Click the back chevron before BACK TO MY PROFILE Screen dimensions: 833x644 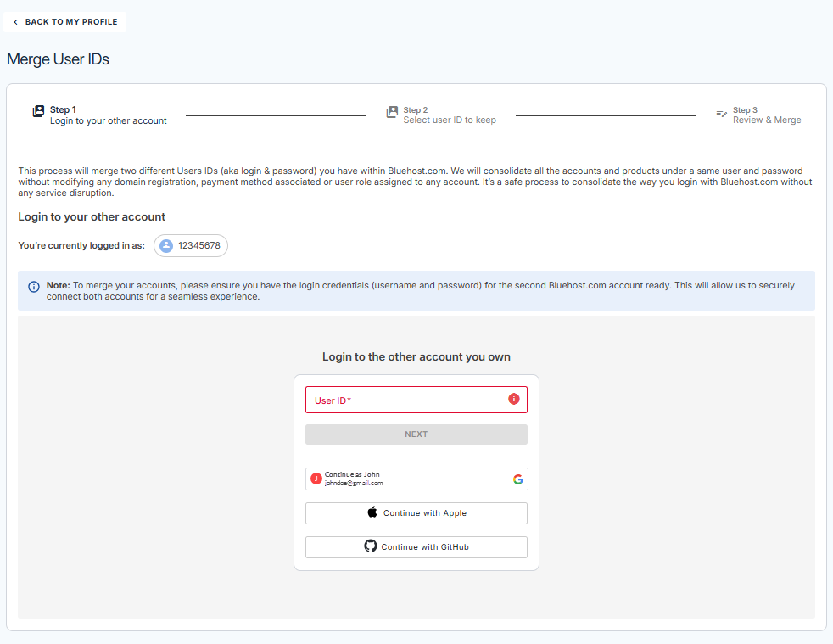(x=14, y=21)
